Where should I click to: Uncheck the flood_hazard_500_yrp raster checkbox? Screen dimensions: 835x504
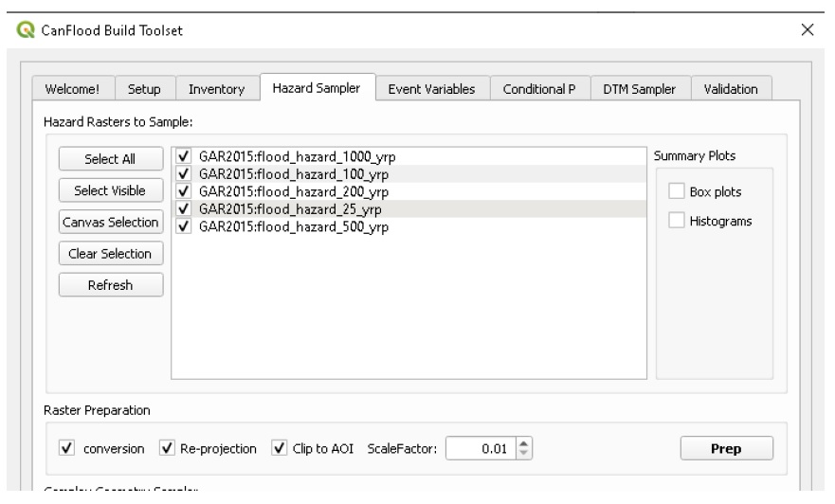coord(184,226)
